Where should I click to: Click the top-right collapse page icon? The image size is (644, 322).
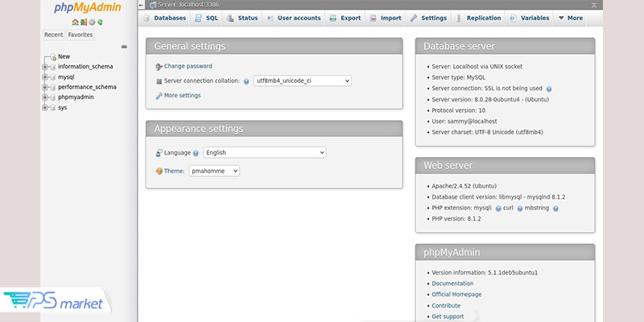[x=594, y=5]
